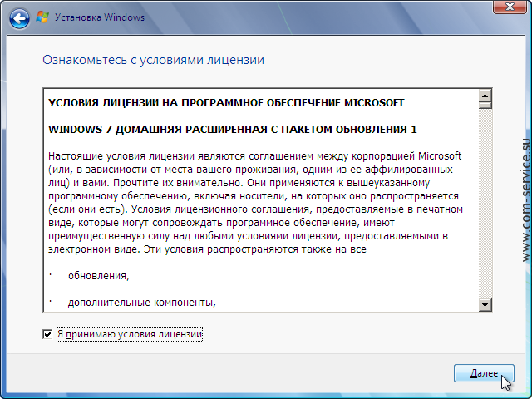The image size is (532, 399).
Task: Click the license scrollbar track below thumb
Action: tap(485, 204)
